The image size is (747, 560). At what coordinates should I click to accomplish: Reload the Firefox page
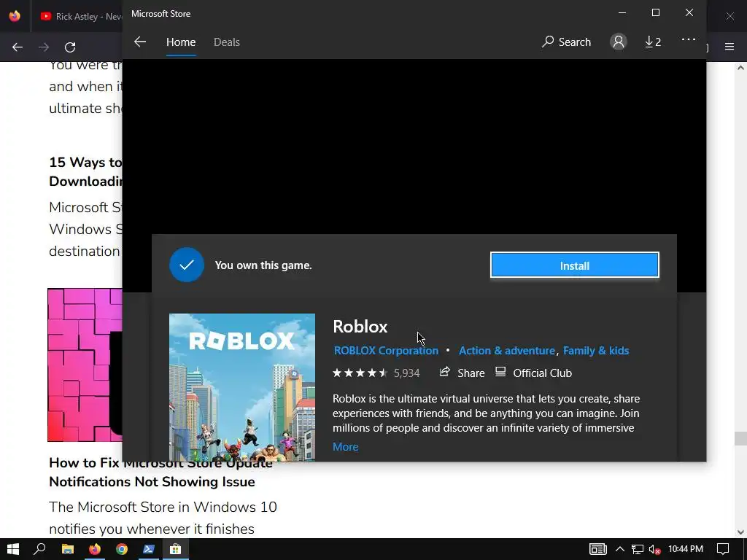point(70,47)
